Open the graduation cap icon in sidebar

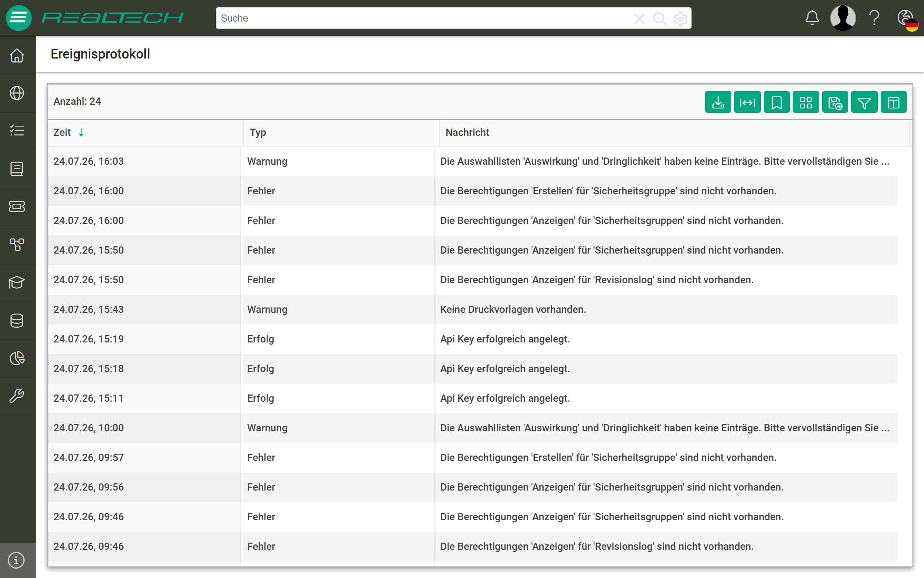(x=17, y=282)
